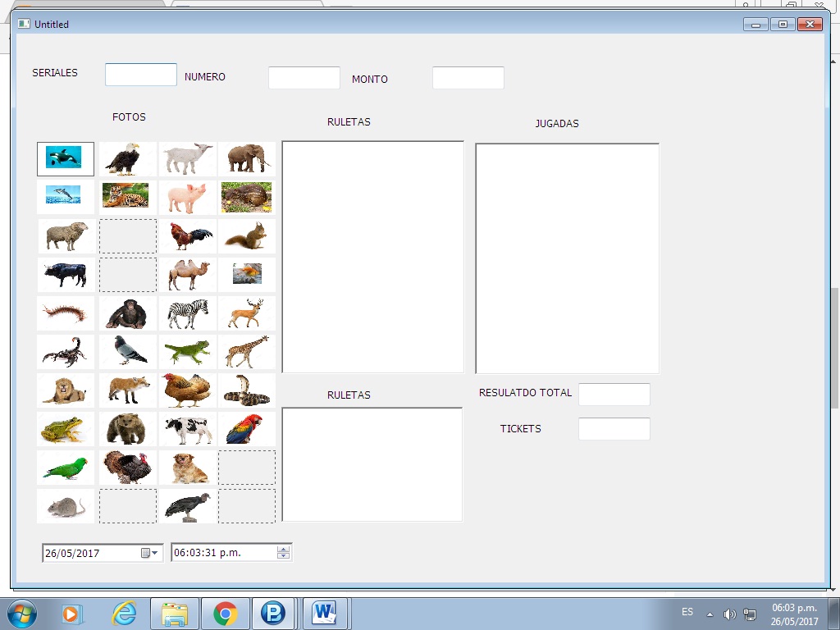Open the blue P application in taskbar
Screen dimensions: 840x630
pos(273,614)
